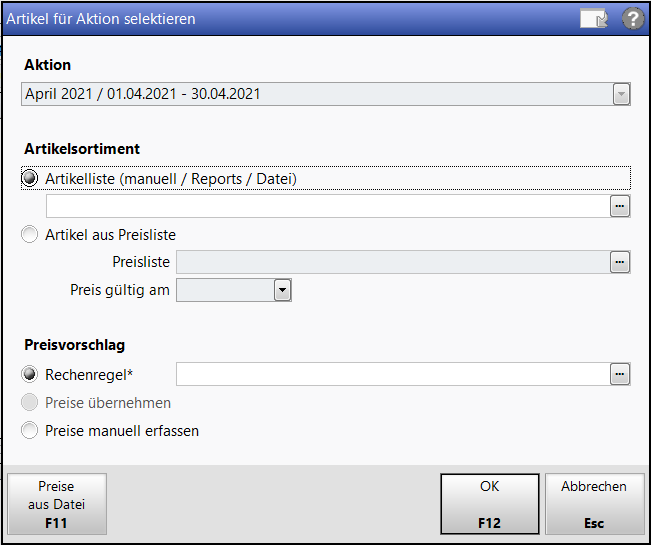Open browse button next to Preisliste field
The width and height of the screenshot is (651, 545).
click(620, 262)
